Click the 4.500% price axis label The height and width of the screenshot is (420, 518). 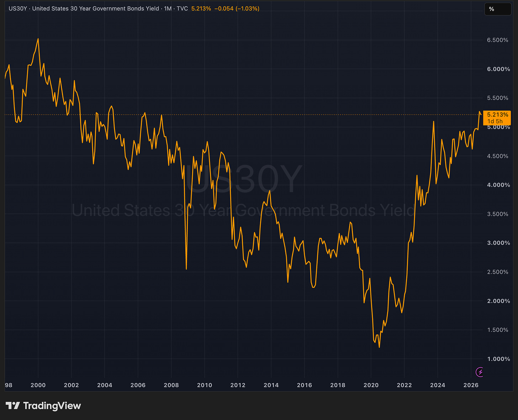click(498, 156)
